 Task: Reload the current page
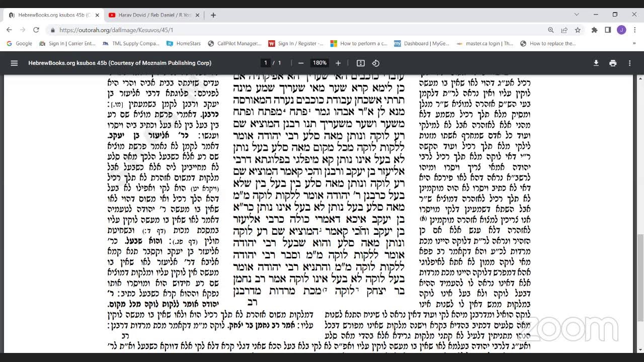36,30
